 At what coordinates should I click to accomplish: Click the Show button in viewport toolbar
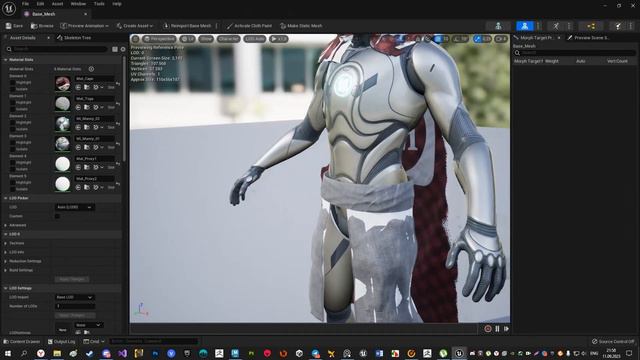click(x=206, y=39)
